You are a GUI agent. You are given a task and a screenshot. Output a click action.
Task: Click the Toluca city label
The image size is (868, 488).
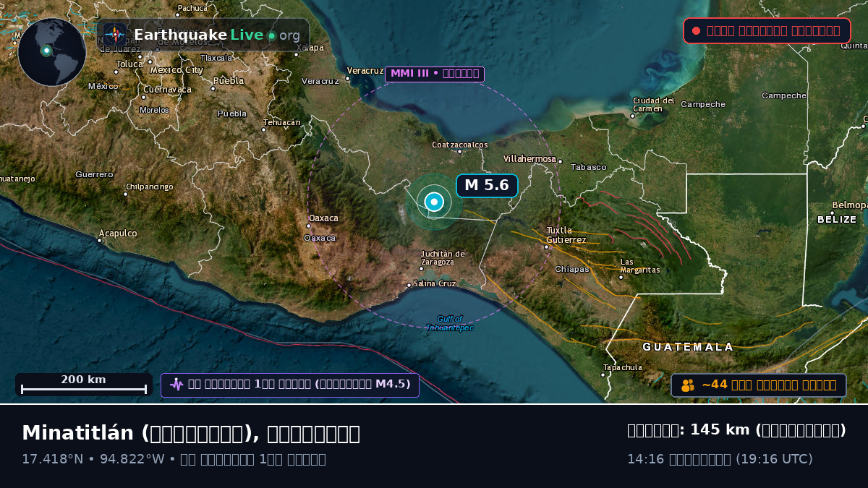(130, 64)
